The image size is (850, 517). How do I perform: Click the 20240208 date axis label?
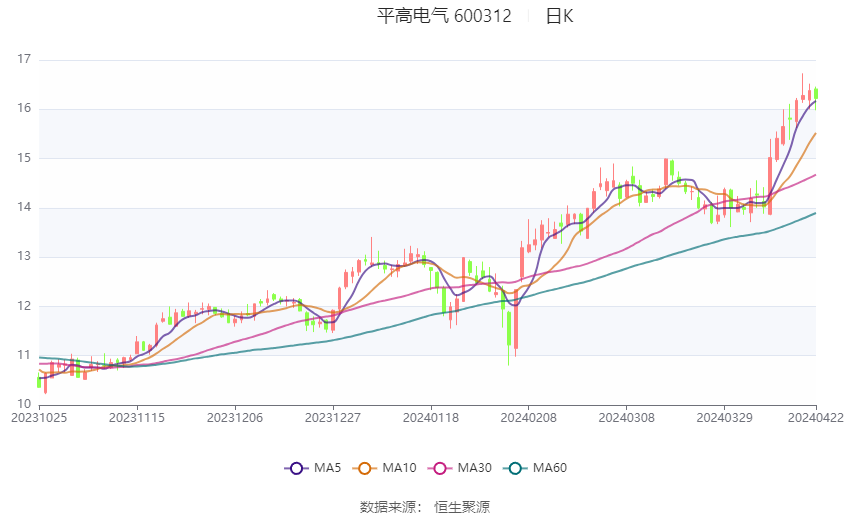529,418
